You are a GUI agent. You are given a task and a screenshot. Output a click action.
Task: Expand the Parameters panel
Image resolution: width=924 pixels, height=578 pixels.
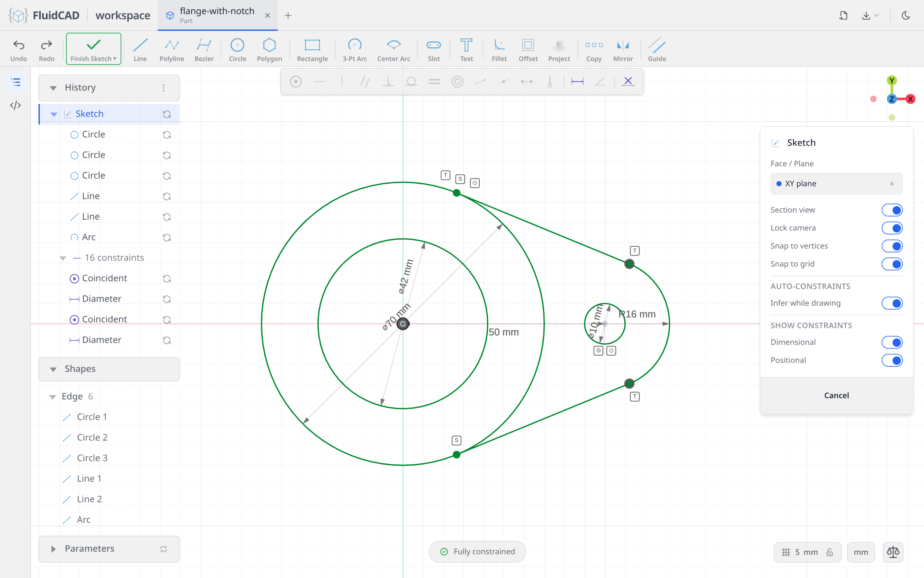click(x=53, y=549)
